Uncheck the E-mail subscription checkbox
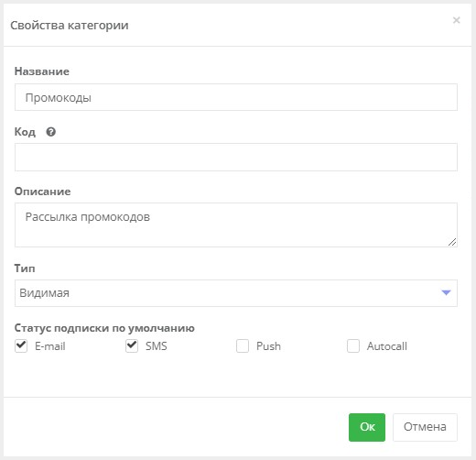Screen dimensions: 476x460 [21, 345]
